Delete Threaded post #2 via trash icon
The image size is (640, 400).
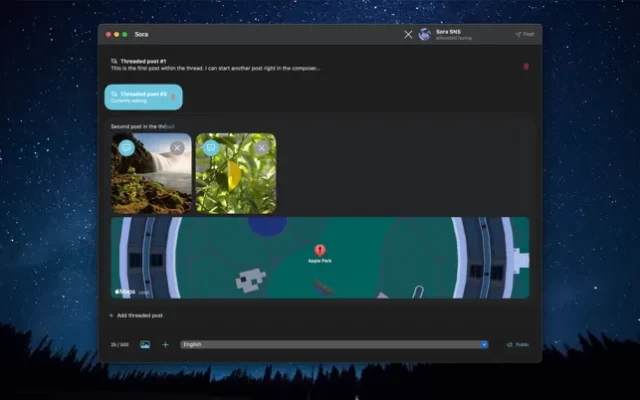click(173, 97)
